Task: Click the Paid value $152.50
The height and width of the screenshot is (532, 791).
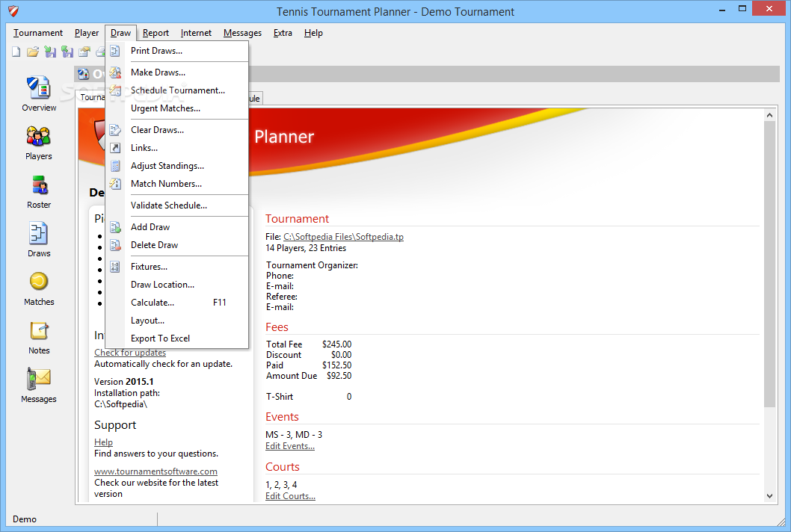Action: click(336, 365)
